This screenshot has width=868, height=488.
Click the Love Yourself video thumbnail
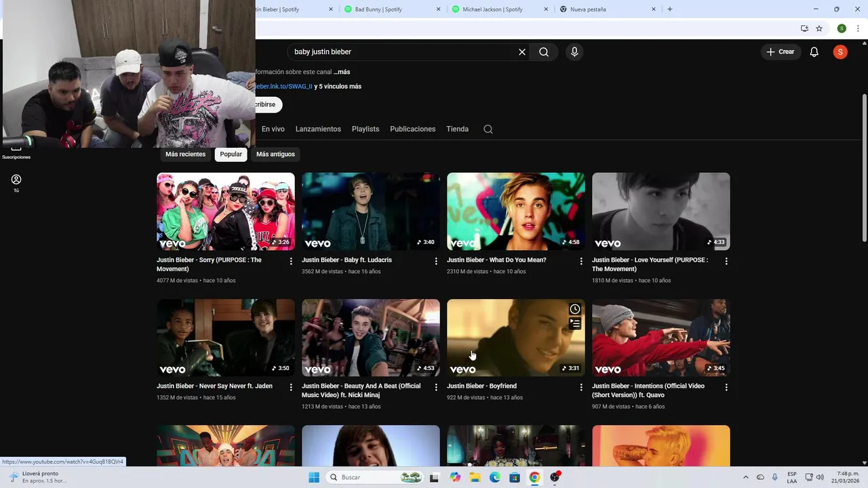pos(661,211)
